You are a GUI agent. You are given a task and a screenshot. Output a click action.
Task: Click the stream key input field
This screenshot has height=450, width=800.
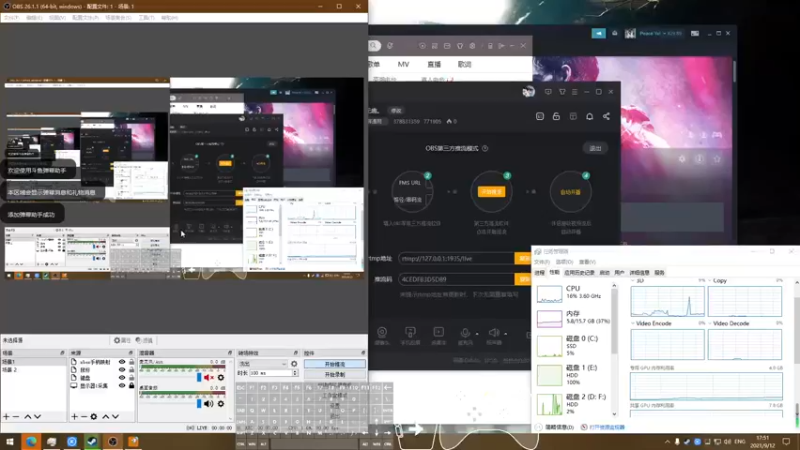pos(456,279)
